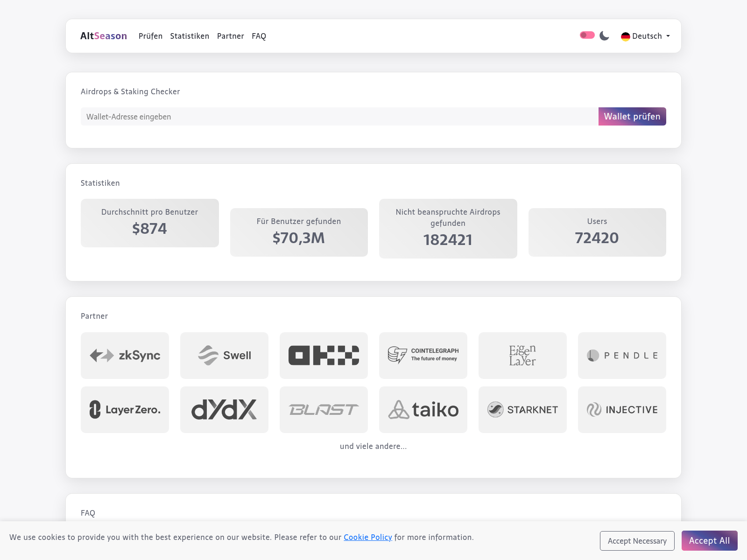This screenshot has height=560, width=747.
Task: Click the Wallet-Adresse input field
Action: click(327, 117)
